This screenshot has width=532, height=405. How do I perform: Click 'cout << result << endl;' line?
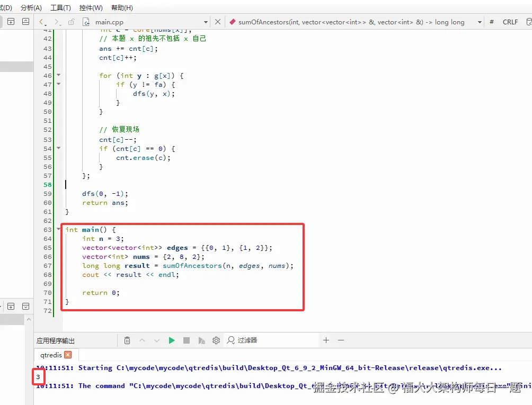click(x=131, y=275)
